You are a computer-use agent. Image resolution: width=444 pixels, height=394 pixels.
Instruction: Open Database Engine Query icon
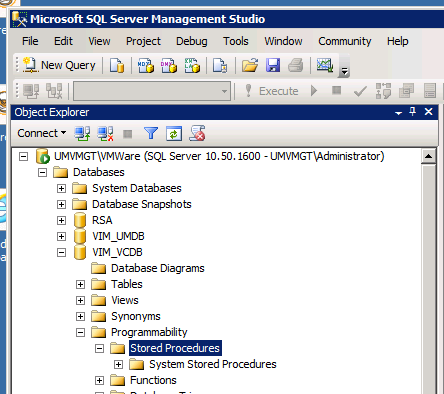point(117,65)
